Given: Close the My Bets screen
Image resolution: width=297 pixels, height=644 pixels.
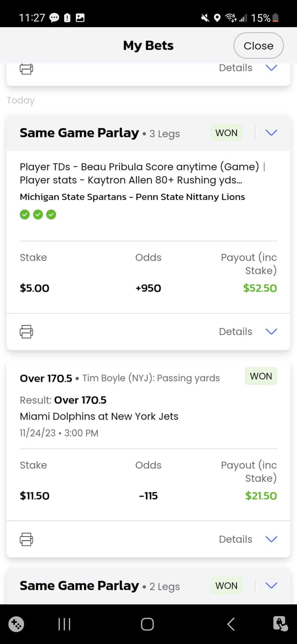Looking at the screenshot, I should pyautogui.click(x=258, y=46).
